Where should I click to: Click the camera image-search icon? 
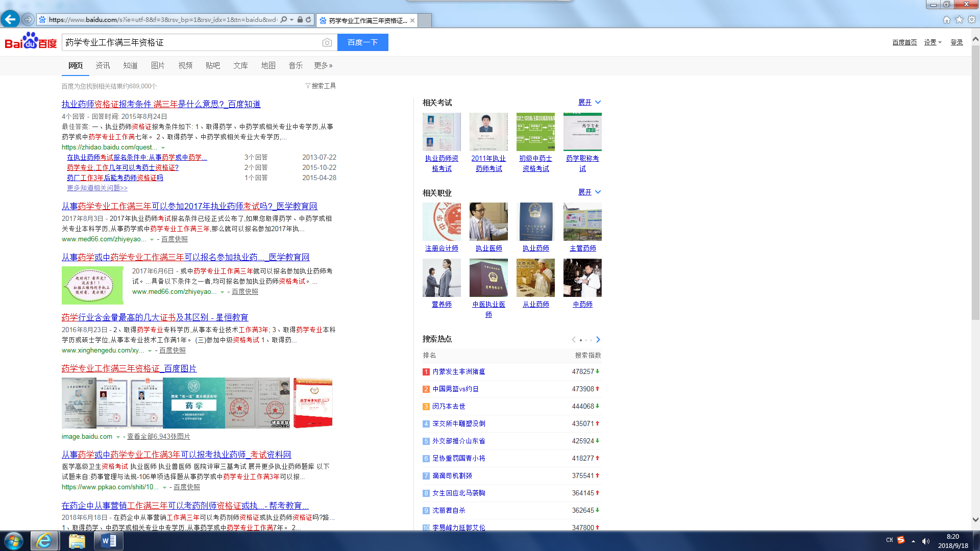327,43
